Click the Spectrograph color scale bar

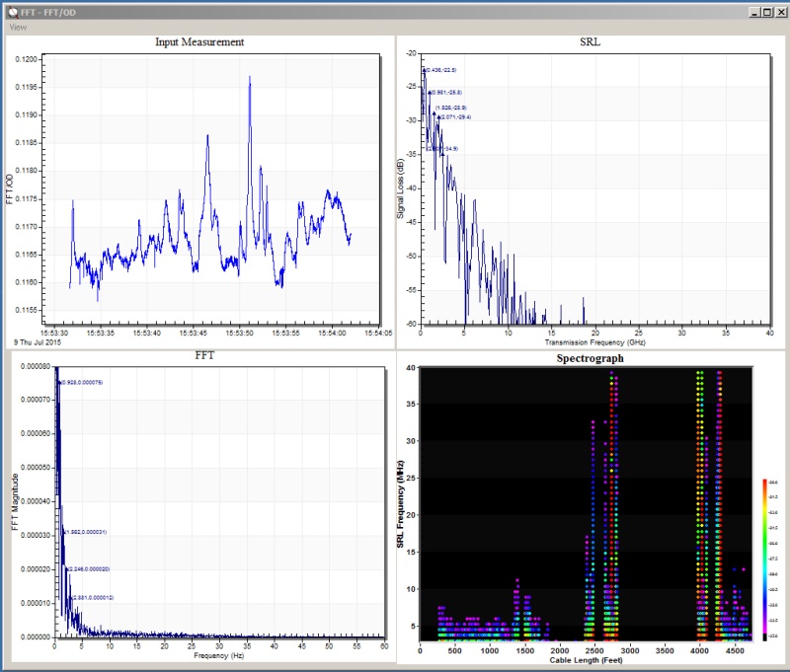(763, 559)
